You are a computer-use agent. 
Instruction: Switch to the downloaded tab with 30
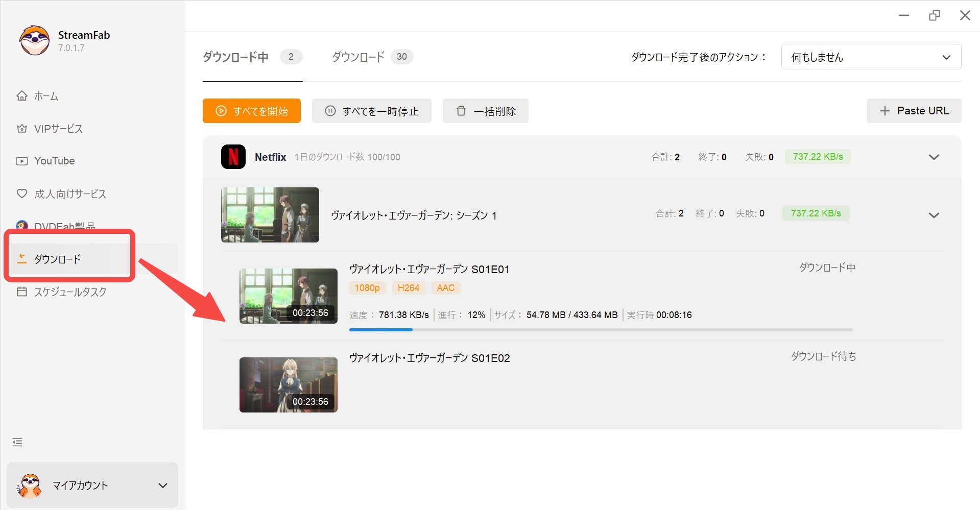[x=372, y=57]
